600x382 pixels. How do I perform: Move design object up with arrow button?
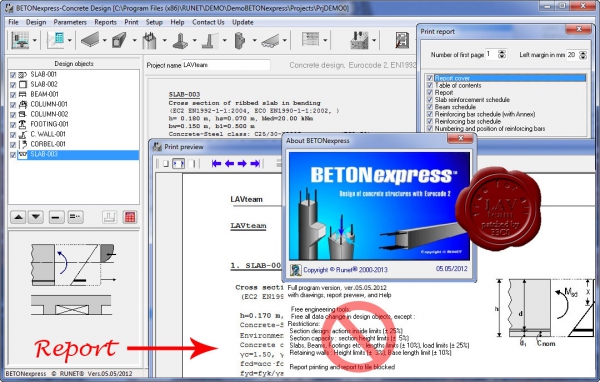(x=18, y=217)
